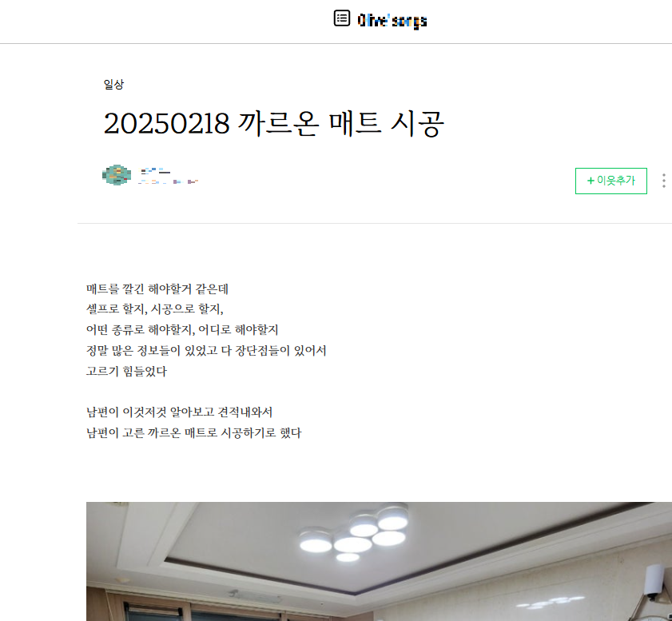Viewport: 672px width, 621px height.
Task: Click the window blinds in the photo
Action: pos(154,612)
